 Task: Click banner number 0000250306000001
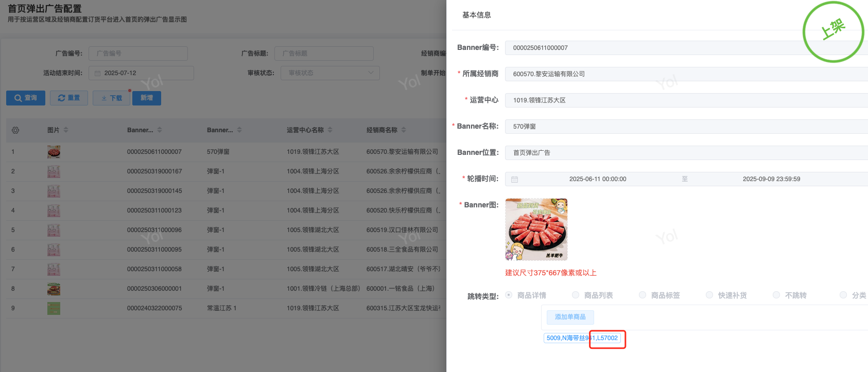point(154,289)
